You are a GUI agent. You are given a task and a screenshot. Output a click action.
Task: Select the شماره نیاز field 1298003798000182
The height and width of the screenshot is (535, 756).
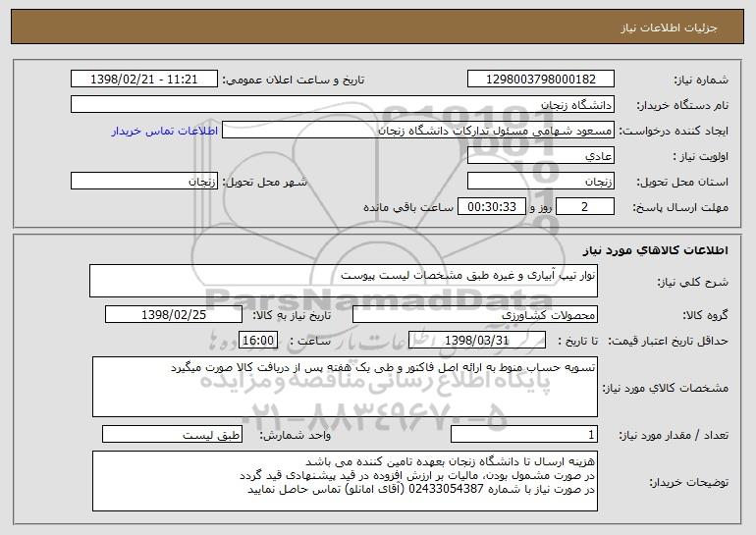point(540,80)
